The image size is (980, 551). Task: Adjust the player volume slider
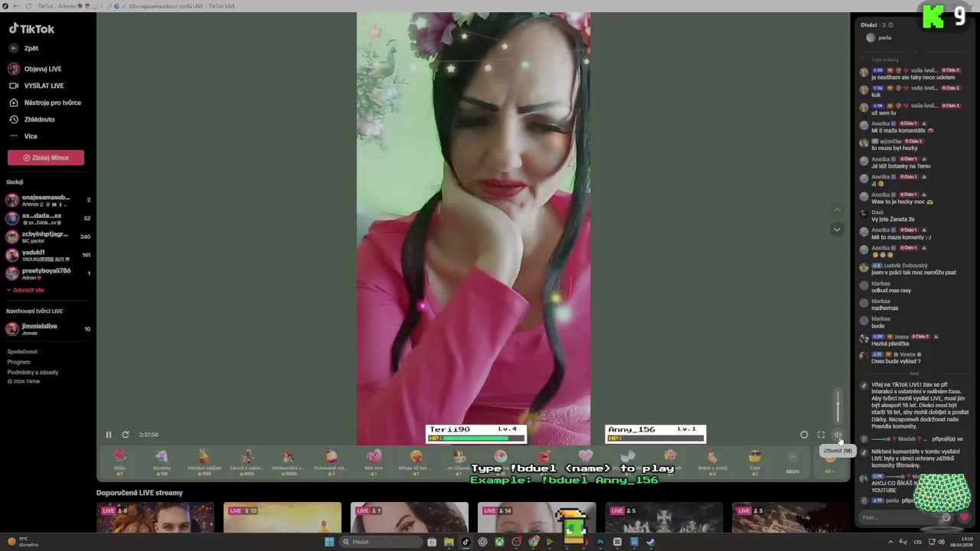click(838, 406)
